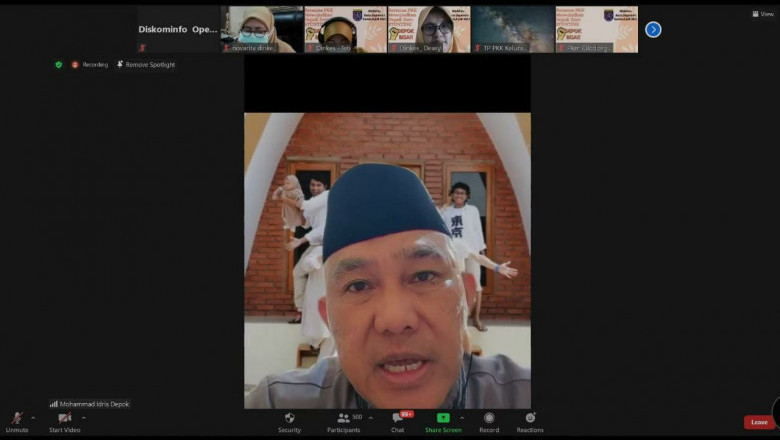Click the green encryption shield icon

click(58, 64)
